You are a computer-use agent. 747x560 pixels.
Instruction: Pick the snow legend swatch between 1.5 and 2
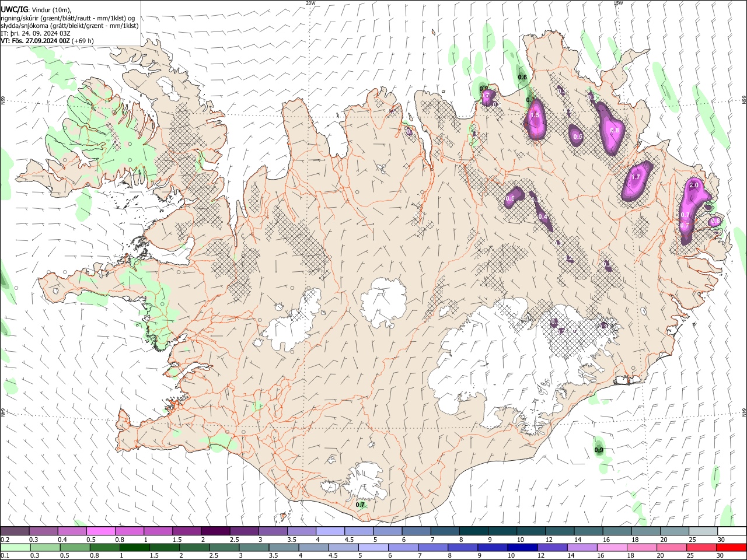pos(187,531)
